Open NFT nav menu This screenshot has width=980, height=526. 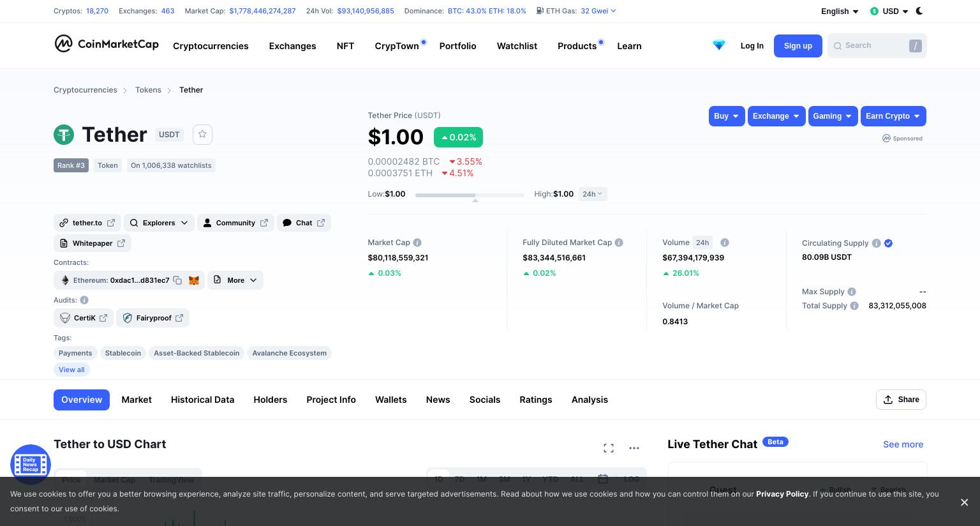(x=345, y=46)
